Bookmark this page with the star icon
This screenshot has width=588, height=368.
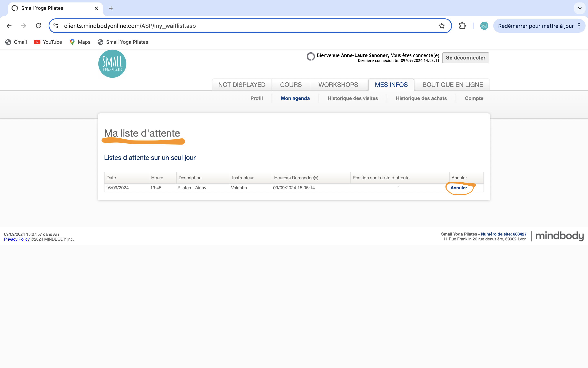(441, 26)
